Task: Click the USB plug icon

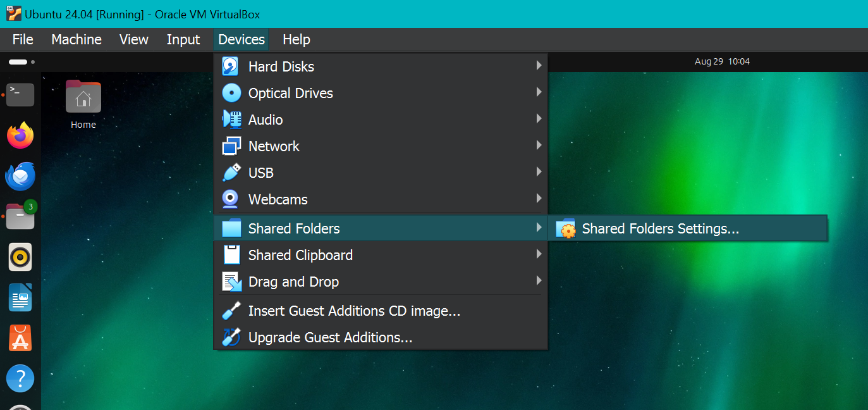Action: [231, 173]
